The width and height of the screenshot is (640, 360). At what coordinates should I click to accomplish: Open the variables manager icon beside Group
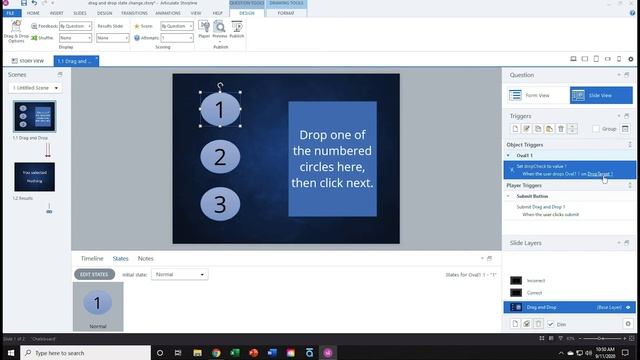(x=625, y=129)
